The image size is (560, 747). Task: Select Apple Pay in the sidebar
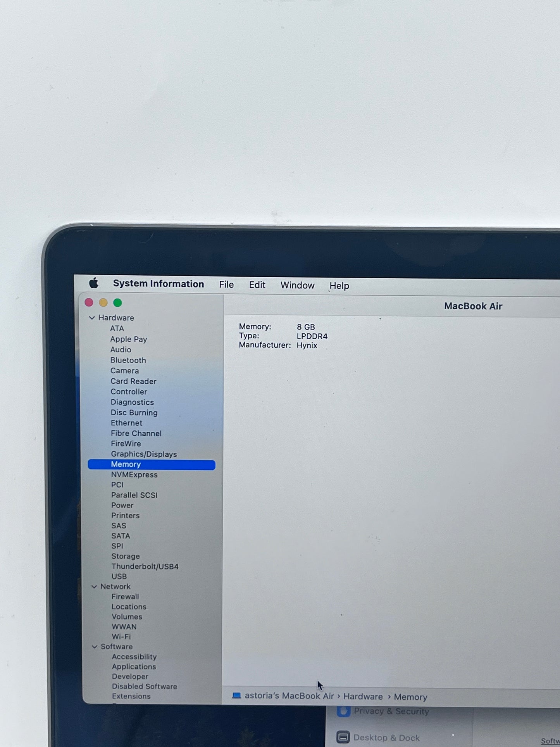(129, 339)
